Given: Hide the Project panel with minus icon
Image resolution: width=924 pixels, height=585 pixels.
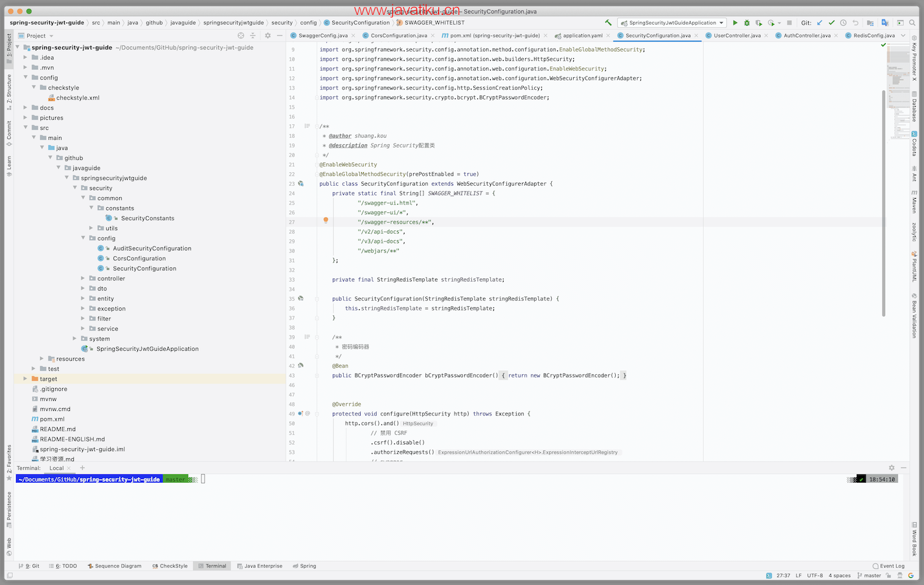Looking at the screenshot, I should pos(280,36).
